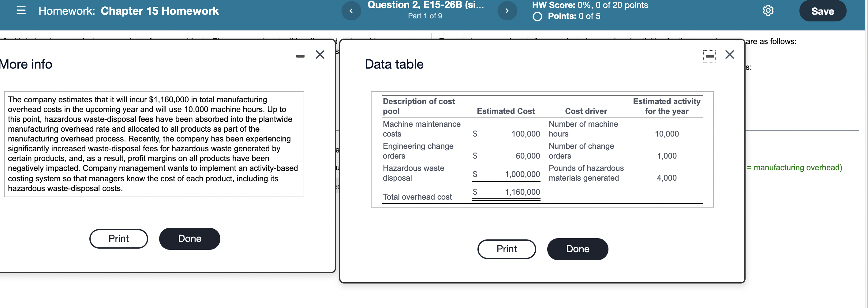Image resolution: width=868 pixels, height=308 pixels.
Task: Click the HW Score text
Action: [590, 5]
